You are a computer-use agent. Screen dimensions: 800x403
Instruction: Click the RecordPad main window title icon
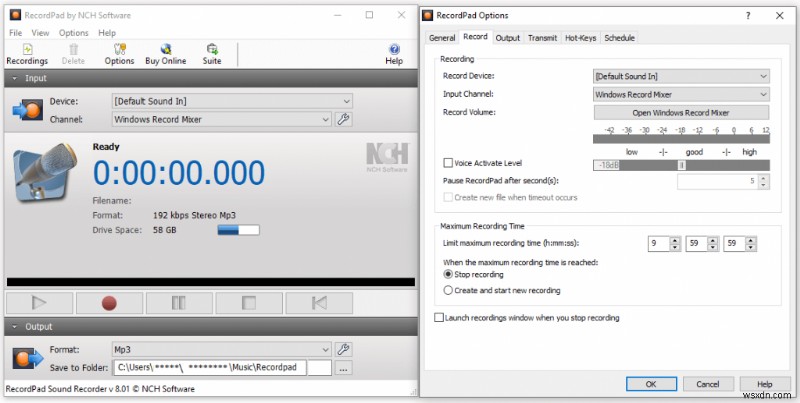(x=15, y=15)
